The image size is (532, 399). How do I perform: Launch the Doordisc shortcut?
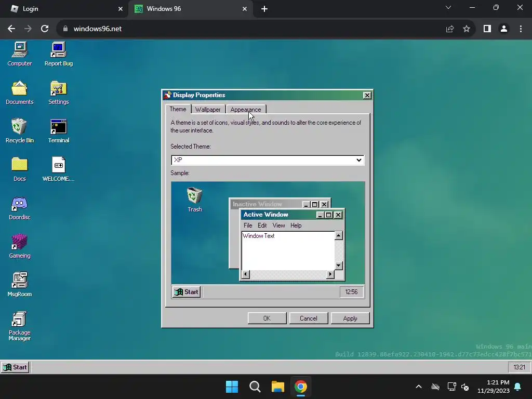point(20,208)
